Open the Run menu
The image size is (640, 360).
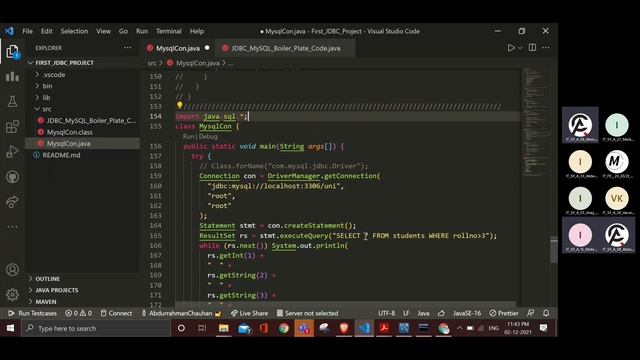click(x=142, y=31)
